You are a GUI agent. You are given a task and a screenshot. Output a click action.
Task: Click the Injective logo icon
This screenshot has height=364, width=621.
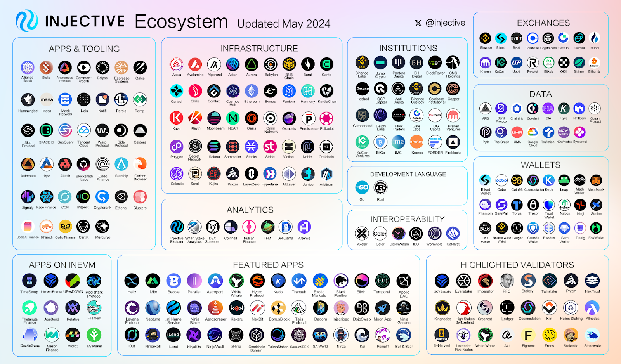(27, 21)
